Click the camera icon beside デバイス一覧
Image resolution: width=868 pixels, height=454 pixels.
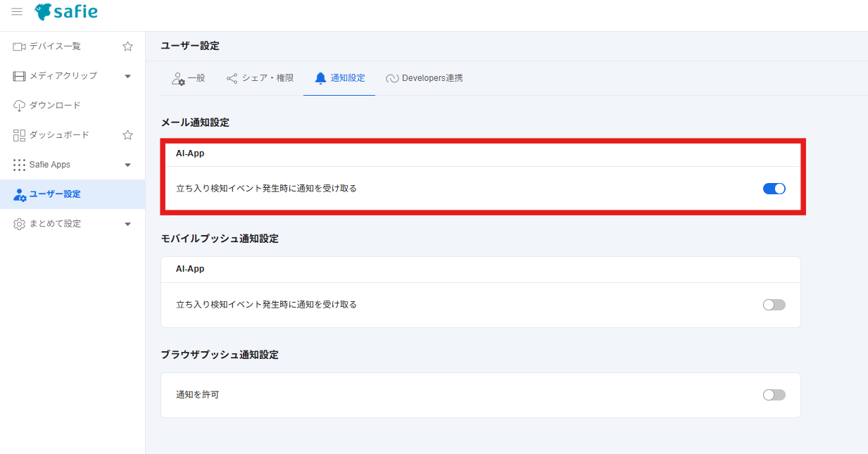coord(19,46)
